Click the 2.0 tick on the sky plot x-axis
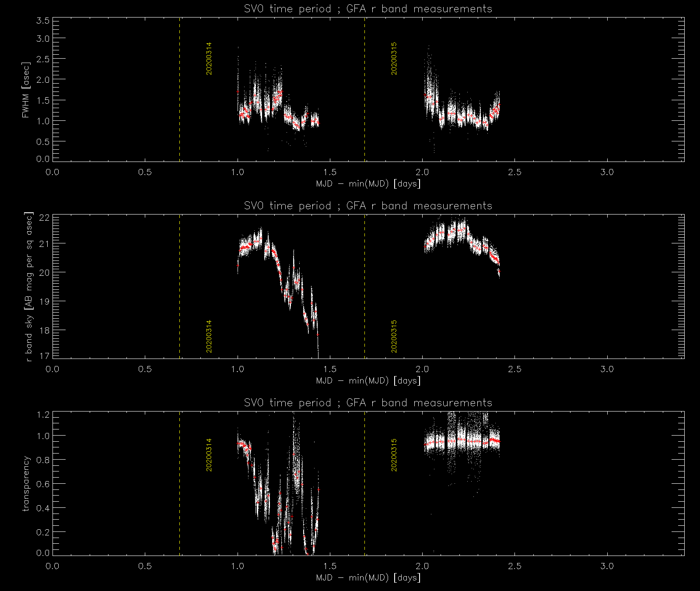The image size is (700, 591). pos(422,369)
